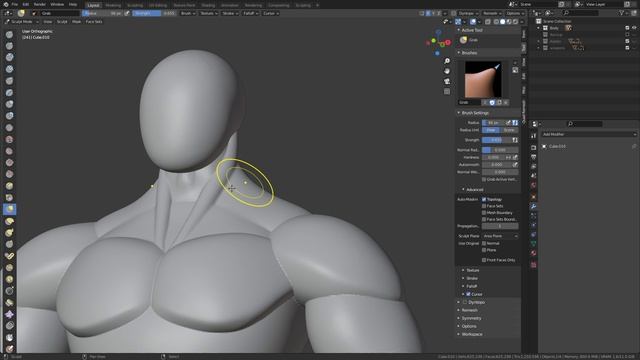Set Radius Unit to Scene

(x=509, y=130)
